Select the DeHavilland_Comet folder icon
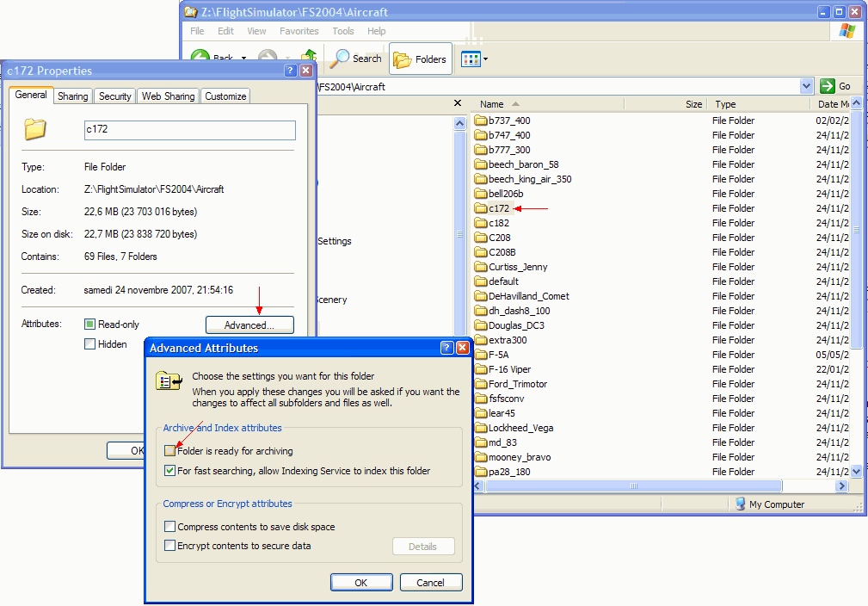The image size is (868, 606). point(481,296)
